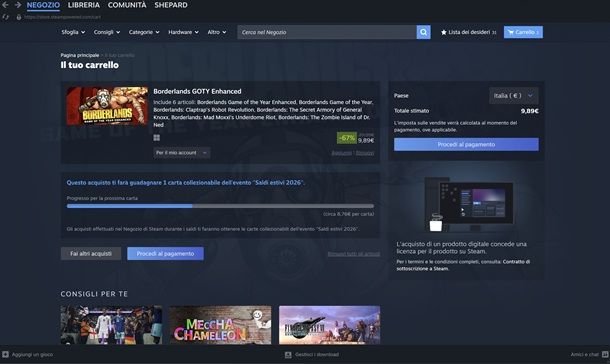
Task: Go back with the left arrow icon
Action: [x=5, y=5]
